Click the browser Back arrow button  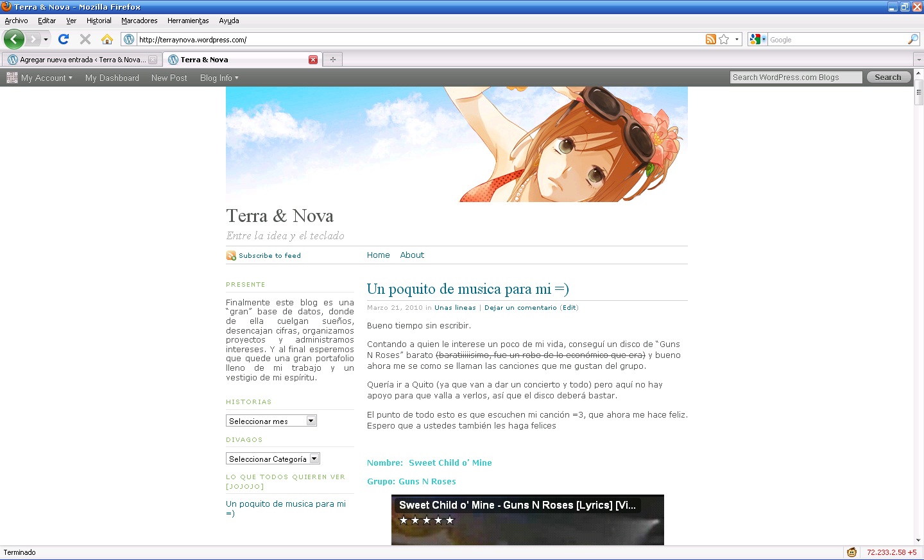tap(13, 39)
